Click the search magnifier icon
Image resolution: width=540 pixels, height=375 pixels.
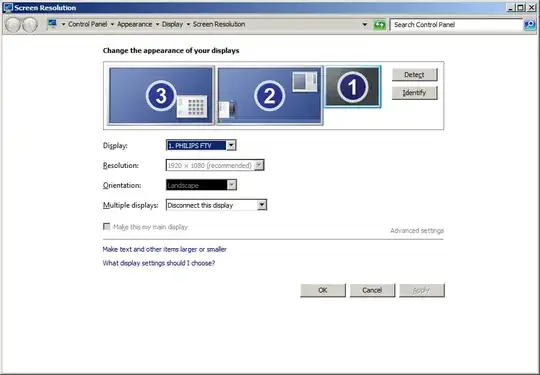530,25
